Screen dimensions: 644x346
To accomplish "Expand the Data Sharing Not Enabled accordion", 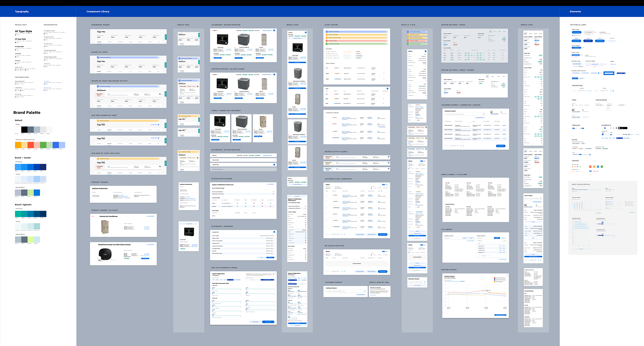I will (274, 169).
